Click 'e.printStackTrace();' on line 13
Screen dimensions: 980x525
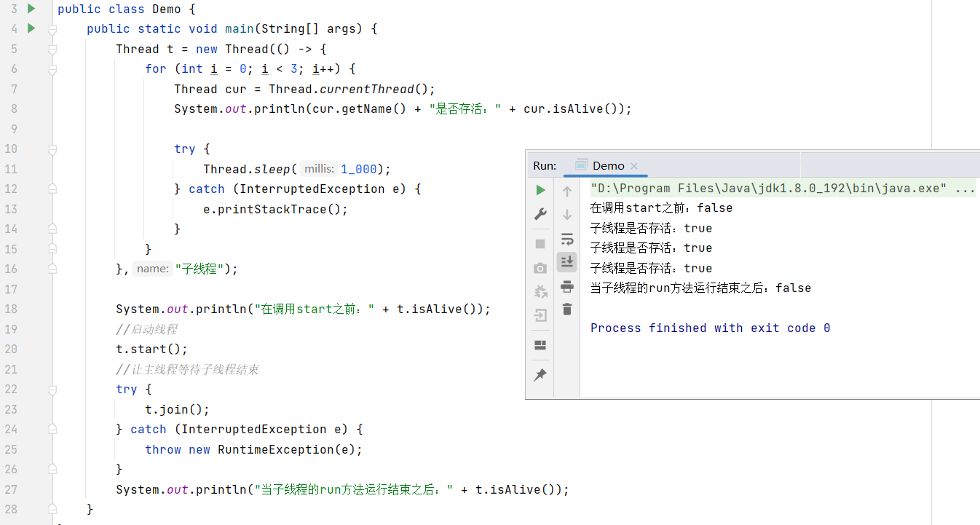(276, 210)
